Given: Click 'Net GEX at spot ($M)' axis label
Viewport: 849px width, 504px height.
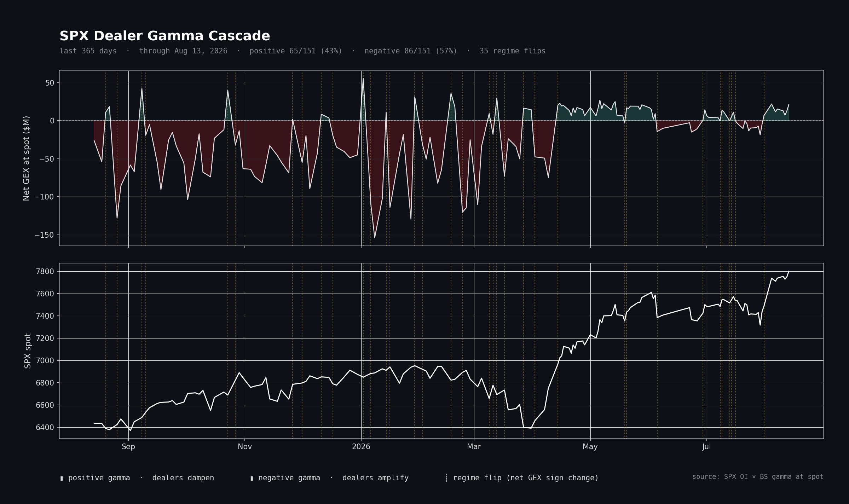Looking at the screenshot, I should click(27, 158).
